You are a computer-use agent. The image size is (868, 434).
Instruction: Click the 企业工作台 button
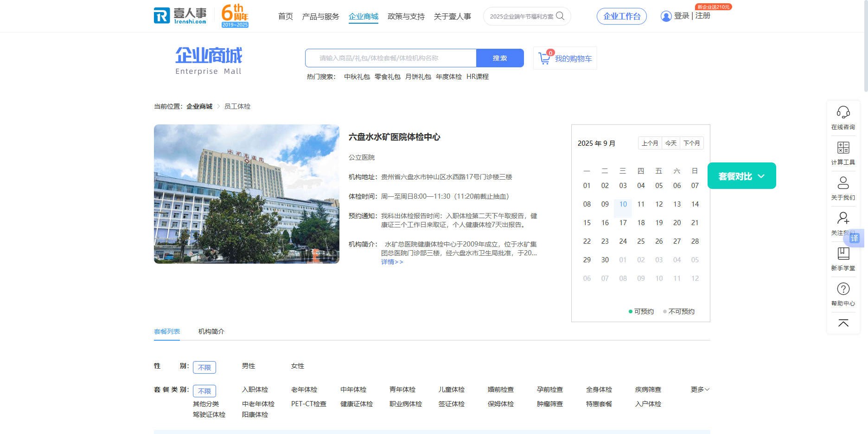pos(622,16)
